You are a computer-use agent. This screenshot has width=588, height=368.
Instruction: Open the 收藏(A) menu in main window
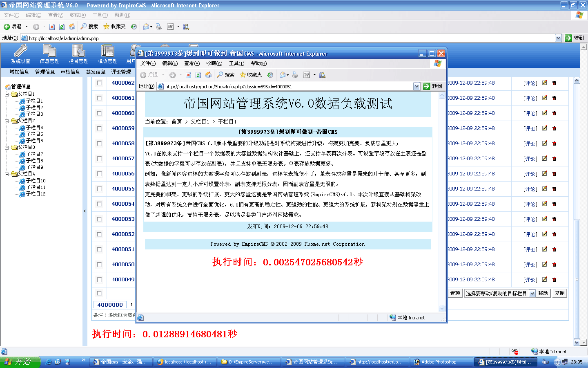78,15
